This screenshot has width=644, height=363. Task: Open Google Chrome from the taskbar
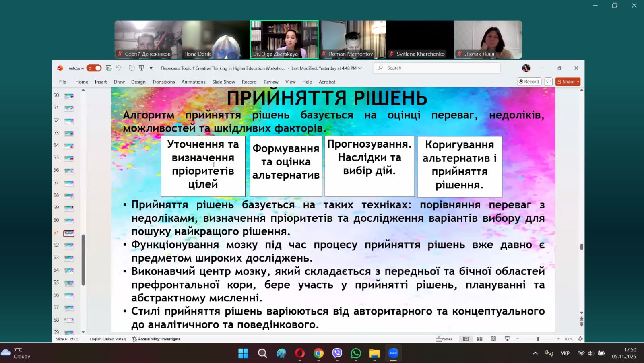[318, 353]
